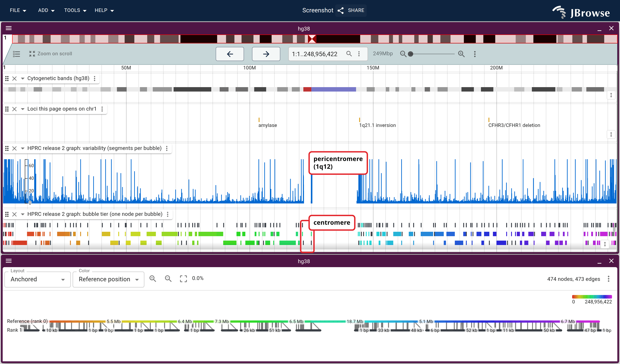Screen dimensions: 620x364
Task: Open the ADD menu
Action: coord(46,10)
